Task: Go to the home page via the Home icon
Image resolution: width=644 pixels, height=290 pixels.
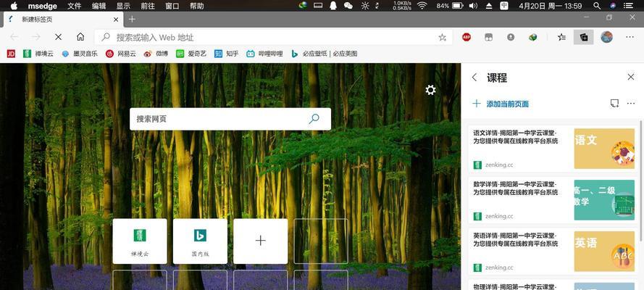Action: coord(80,37)
